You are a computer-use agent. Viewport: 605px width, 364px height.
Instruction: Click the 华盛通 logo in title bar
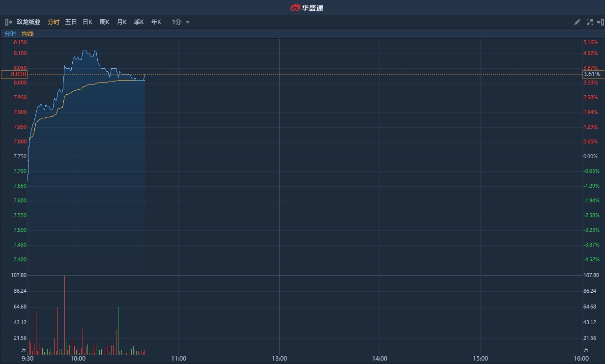click(x=307, y=7)
